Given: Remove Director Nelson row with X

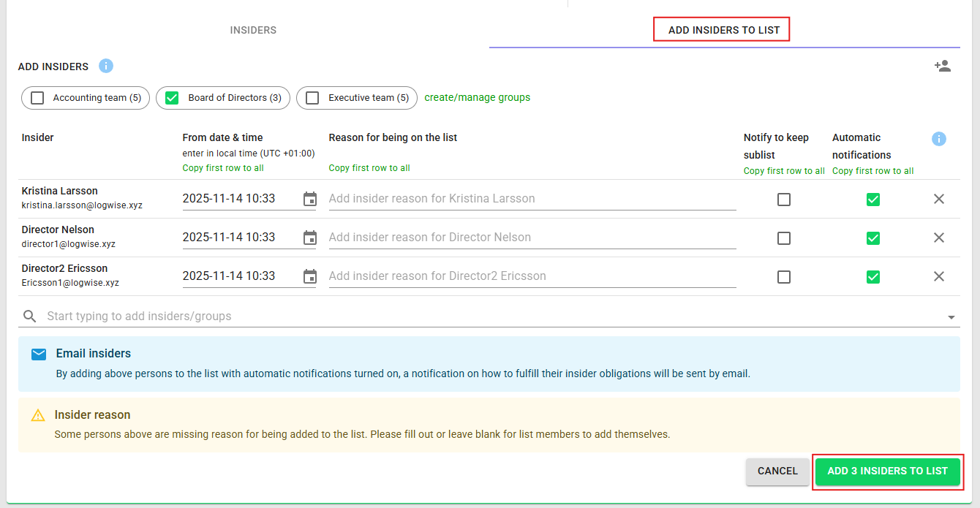Looking at the screenshot, I should [939, 238].
